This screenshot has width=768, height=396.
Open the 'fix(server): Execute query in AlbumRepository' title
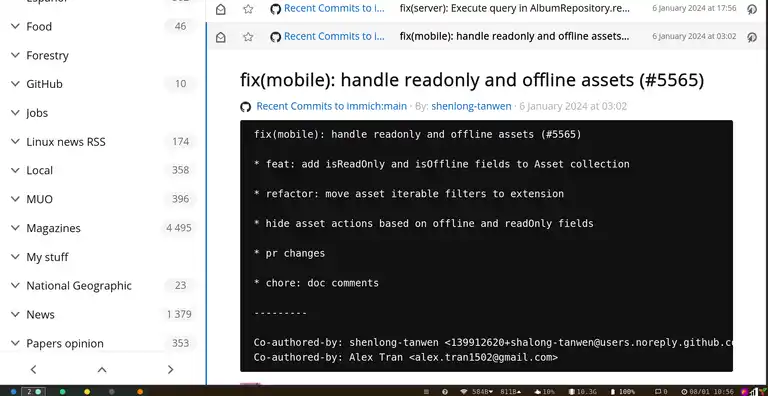point(515,8)
